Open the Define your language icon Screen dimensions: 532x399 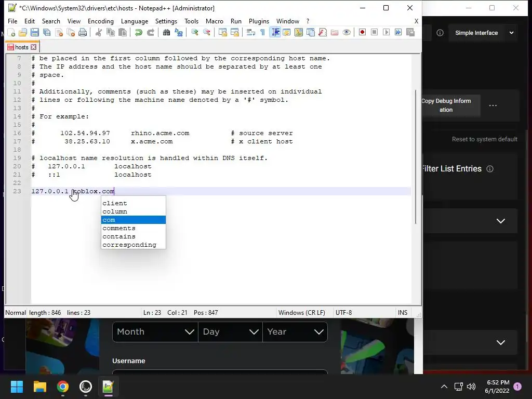click(287, 33)
